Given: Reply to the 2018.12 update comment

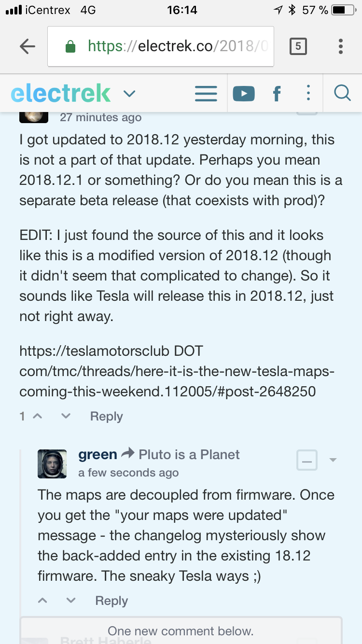Looking at the screenshot, I should coord(106,416).
